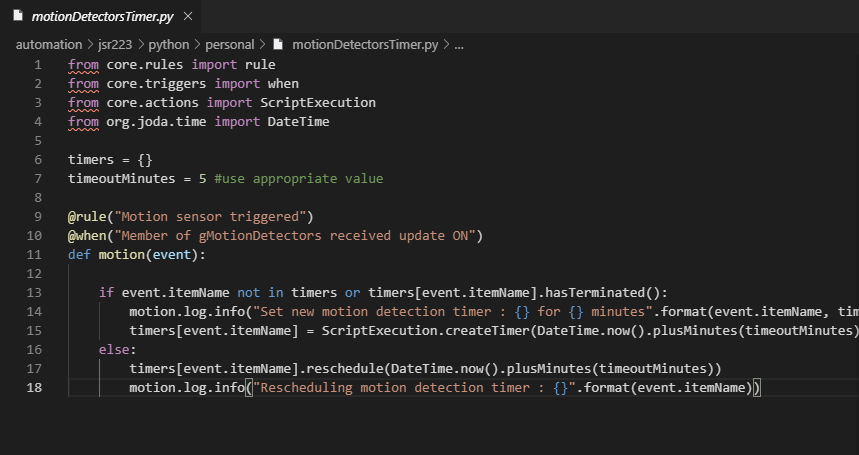Image resolution: width=859 pixels, height=455 pixels.
Task: Click line number 1 in the gutter
Action: point(38,65)
